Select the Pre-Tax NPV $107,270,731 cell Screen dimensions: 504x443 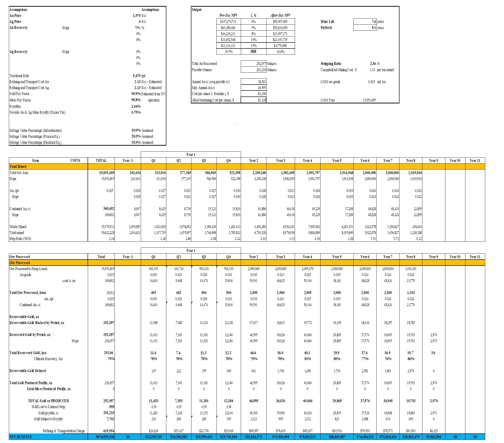[x=228, y=22]
